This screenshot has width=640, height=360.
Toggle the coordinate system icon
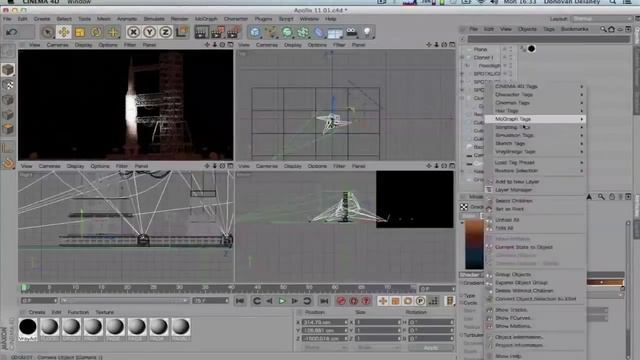click(182, 32)
